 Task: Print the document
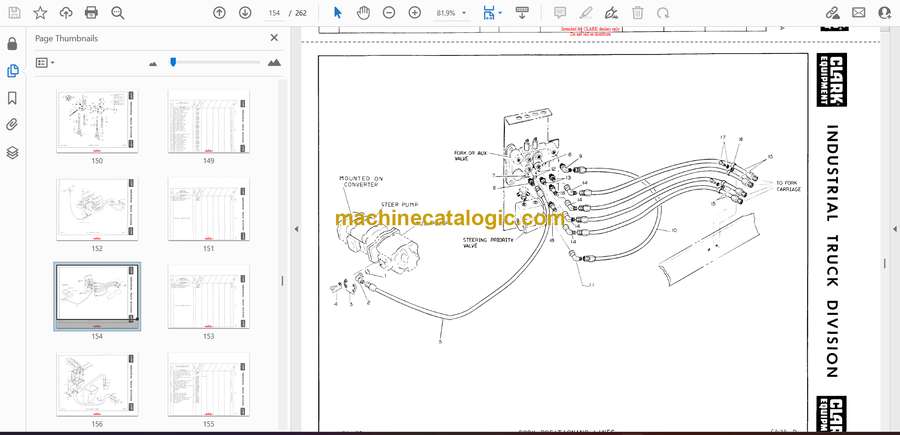click(x=91, y=13)
